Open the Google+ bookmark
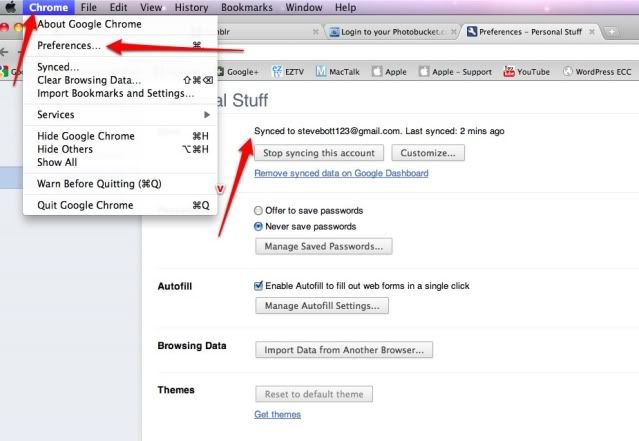 pyautogui.click(x=238, y=72)
